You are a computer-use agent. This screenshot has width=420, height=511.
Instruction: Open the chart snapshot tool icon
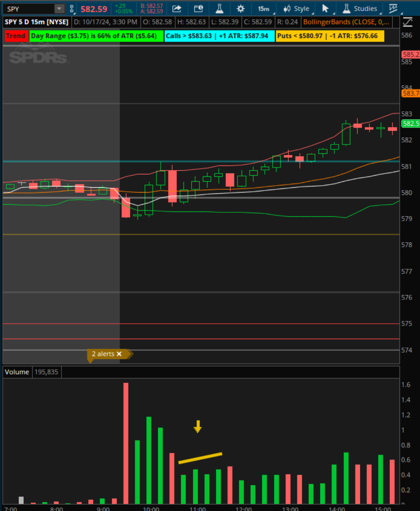199,9
